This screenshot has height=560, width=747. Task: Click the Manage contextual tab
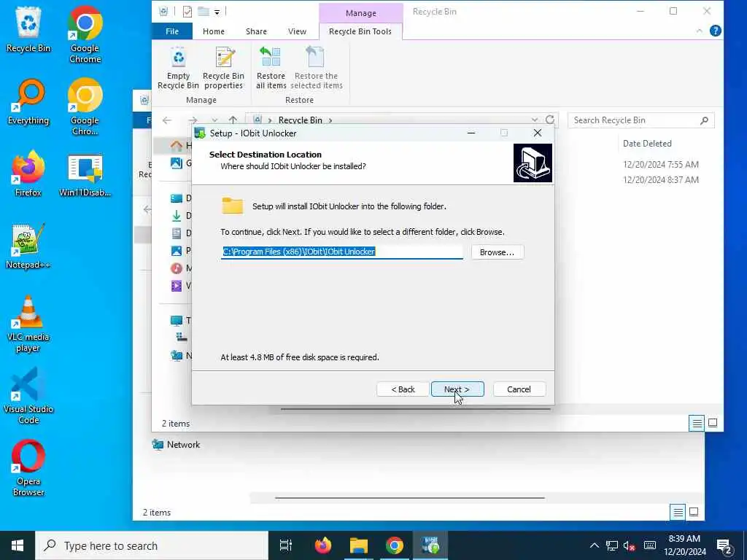click(x=360, y=13)
